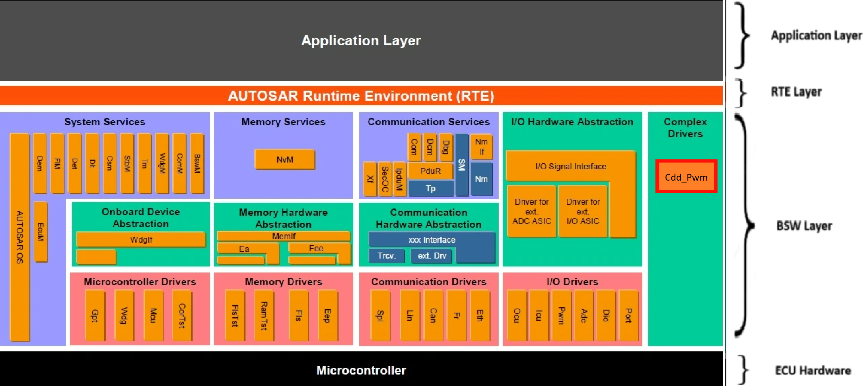
Task: Select the Gpt driver block
Action: [x=95, y=315]
